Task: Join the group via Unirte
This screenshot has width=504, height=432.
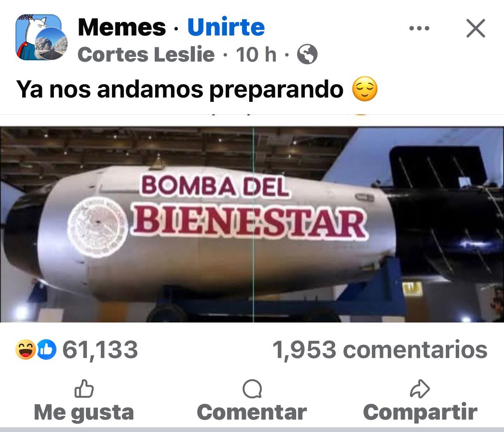Action: pyautogui.click(x=226, y=27)
